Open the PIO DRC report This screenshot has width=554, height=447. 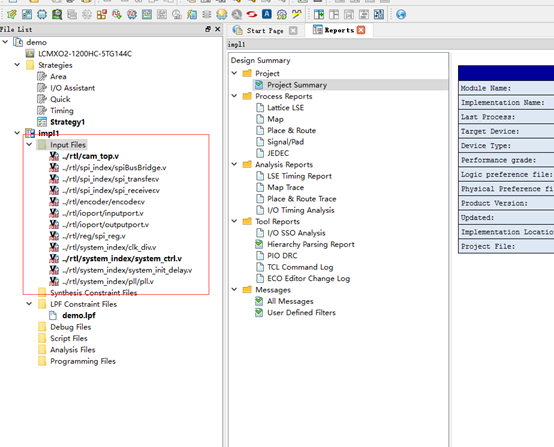coord(282,255)
